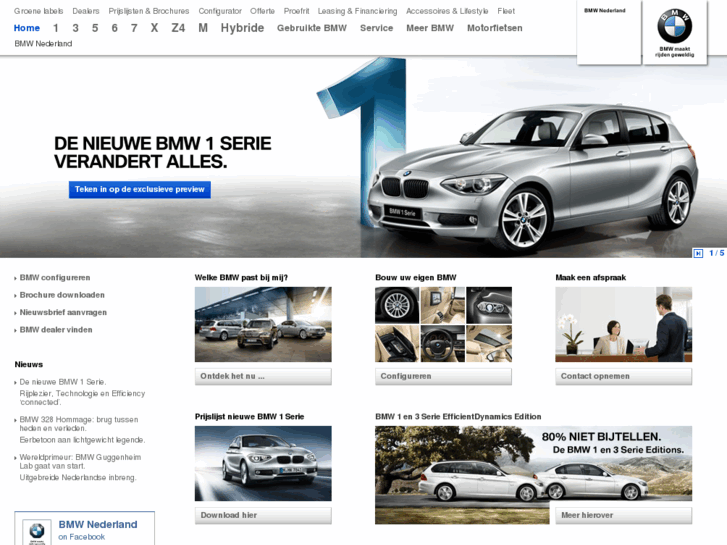Click the BMW roundel logo
The width and height of the screenshot is (727, 545).
click(x=674, y=27)
